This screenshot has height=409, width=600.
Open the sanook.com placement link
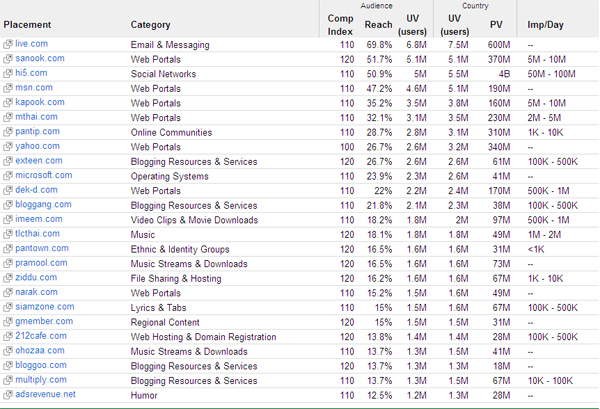tap(40, 58)
